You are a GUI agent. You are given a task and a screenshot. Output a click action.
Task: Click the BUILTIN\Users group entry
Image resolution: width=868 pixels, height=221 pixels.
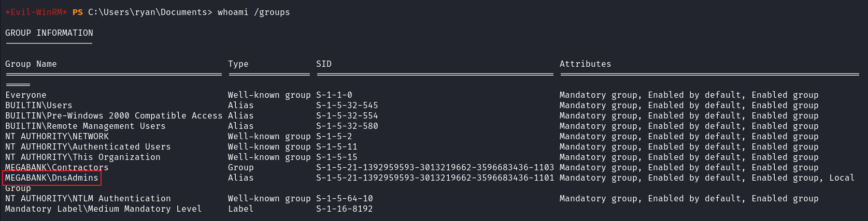point(39,106)
